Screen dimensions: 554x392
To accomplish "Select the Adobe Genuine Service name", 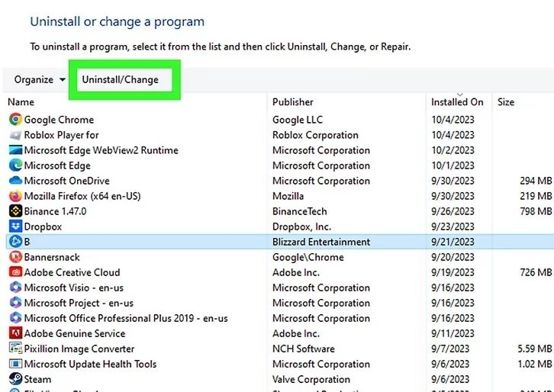I will tap(75, 333).
